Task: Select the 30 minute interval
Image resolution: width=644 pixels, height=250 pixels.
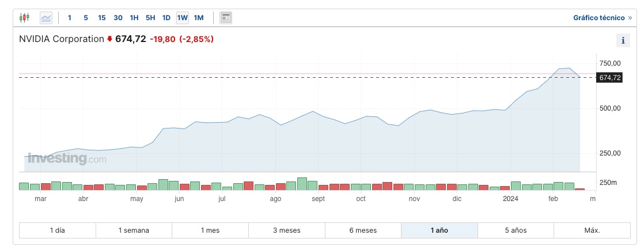Action: pyautogui.click(x=118, y=18)
